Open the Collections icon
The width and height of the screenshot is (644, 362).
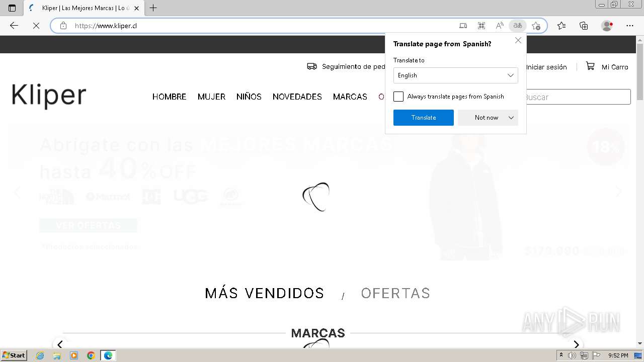(584, 26)
